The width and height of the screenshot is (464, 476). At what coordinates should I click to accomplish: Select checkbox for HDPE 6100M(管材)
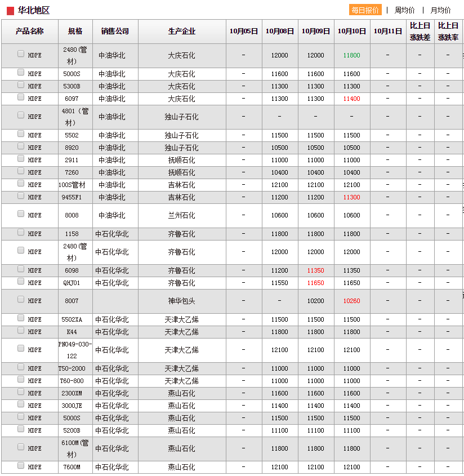21,447
